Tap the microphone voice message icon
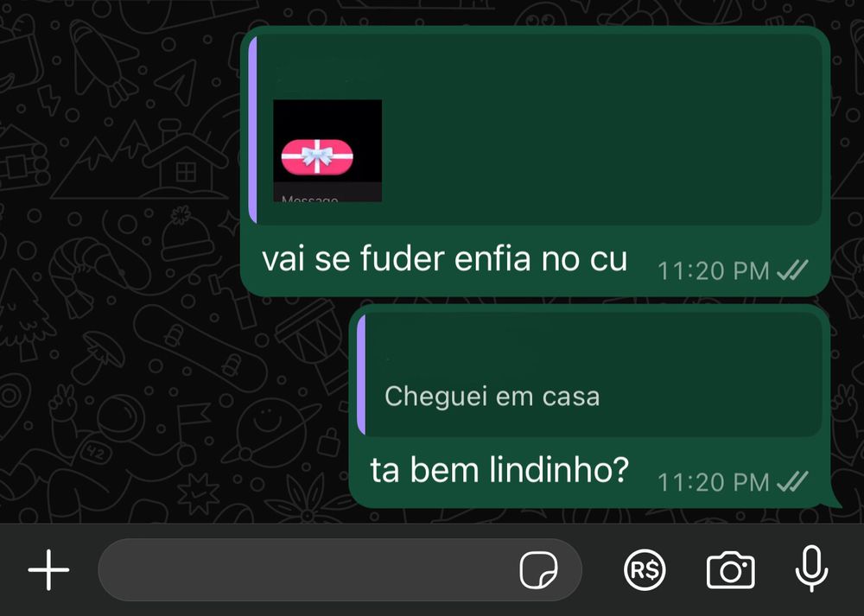The image size is (864, 616). tap(811, 568)
